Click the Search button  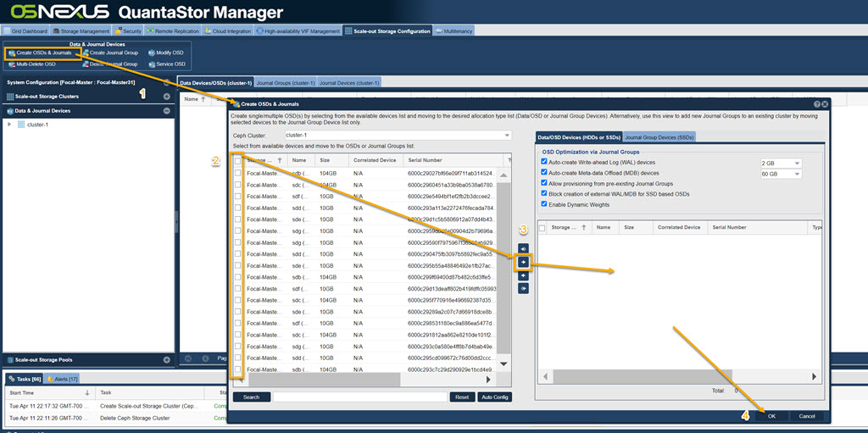point(251,397)
